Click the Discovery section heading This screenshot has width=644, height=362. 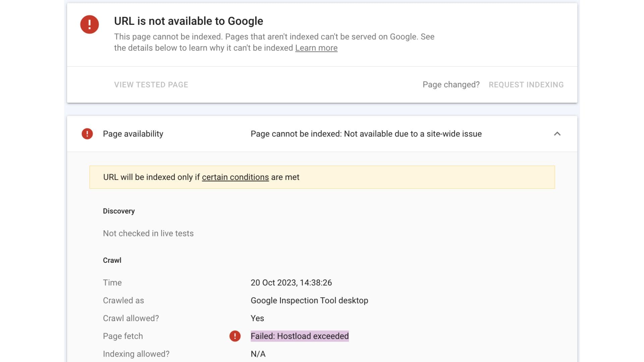(119, 211)
